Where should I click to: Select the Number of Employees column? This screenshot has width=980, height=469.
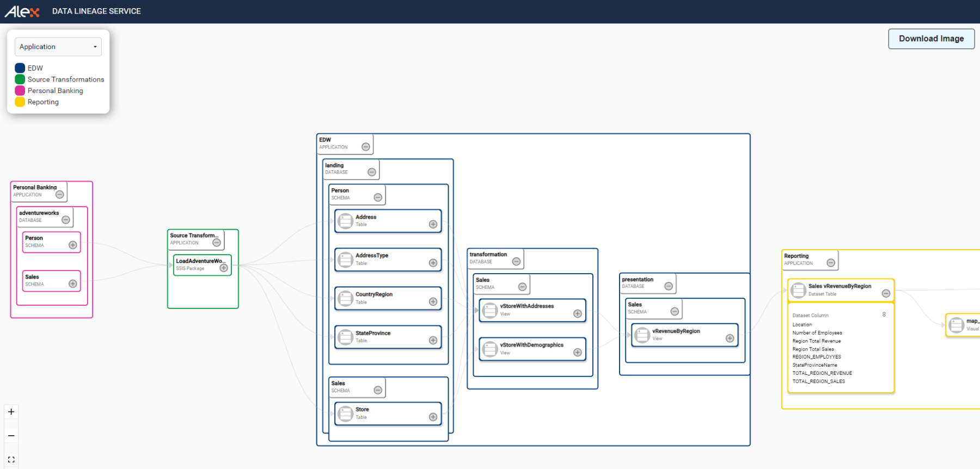[x=817, y=333]
